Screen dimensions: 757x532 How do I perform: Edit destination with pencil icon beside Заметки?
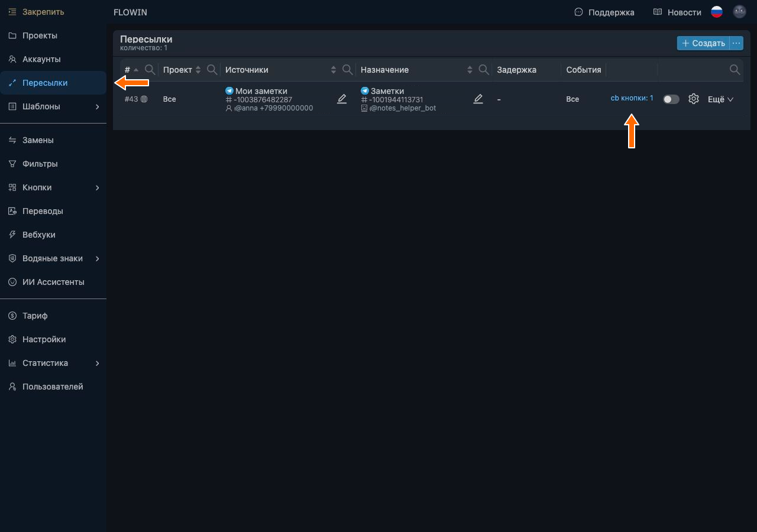[x=478, y=99]
